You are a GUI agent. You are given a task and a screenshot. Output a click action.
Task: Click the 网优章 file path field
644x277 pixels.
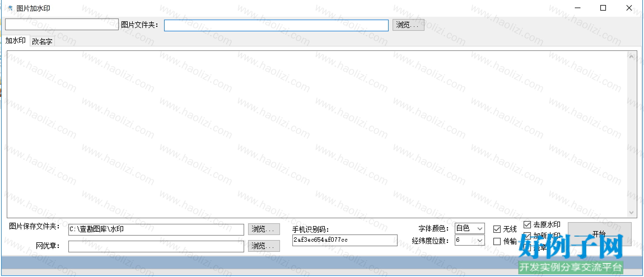click(156, 247)
